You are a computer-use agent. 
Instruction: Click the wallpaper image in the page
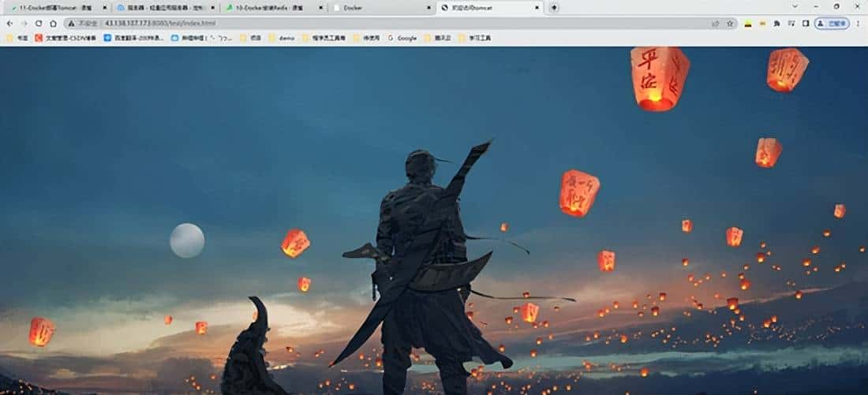point(434,221)
